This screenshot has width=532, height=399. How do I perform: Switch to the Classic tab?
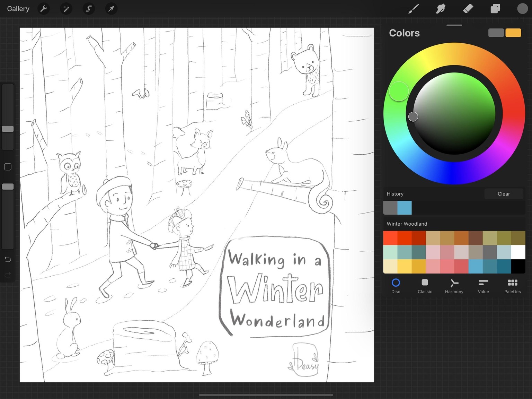coord(425,286)
